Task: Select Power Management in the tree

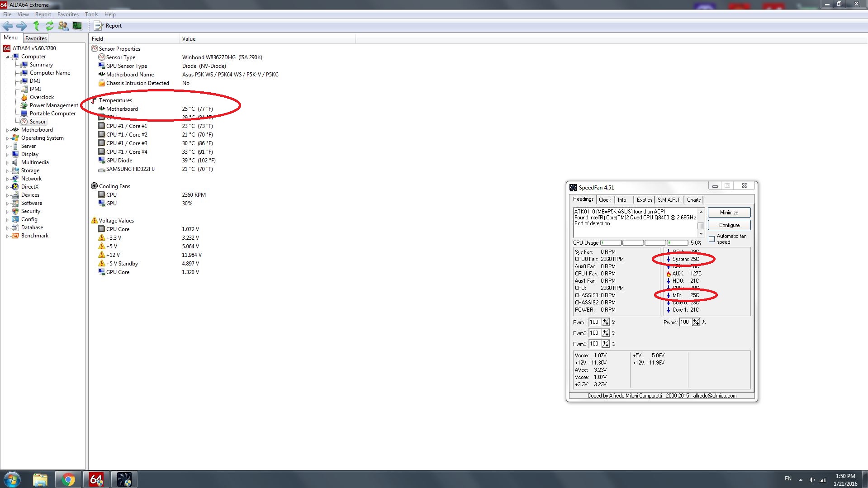Action: tap(54, 105)
